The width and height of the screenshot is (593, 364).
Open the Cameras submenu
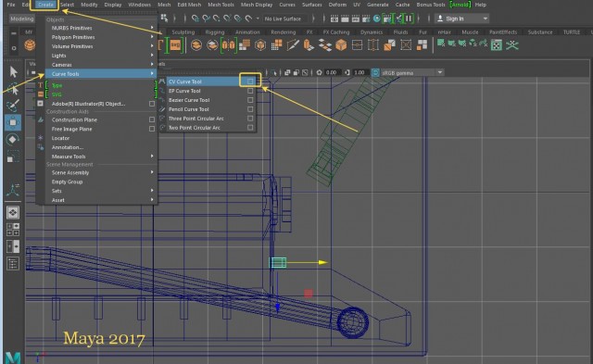coord(100,65)
